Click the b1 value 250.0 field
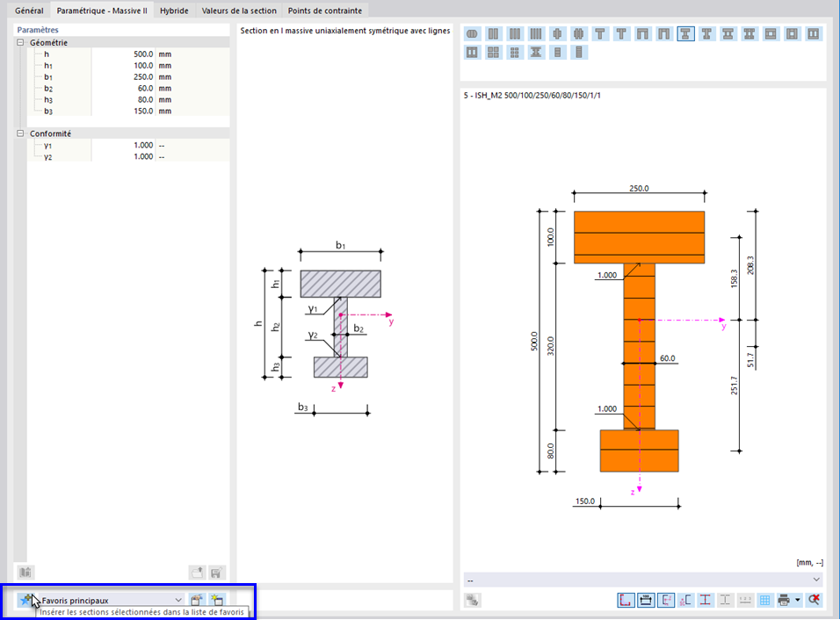840x620 pixels. (123, 77)
